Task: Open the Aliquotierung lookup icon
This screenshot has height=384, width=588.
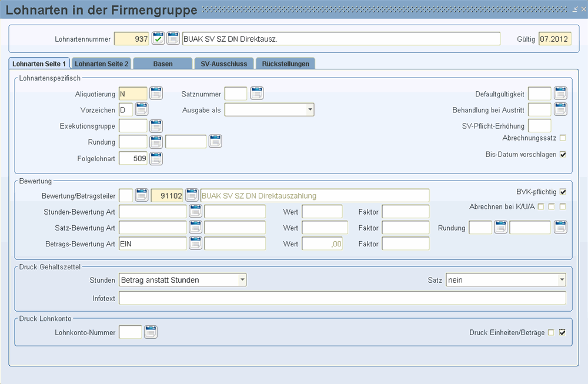Action: pyautogui.click(x=156, y=93)
